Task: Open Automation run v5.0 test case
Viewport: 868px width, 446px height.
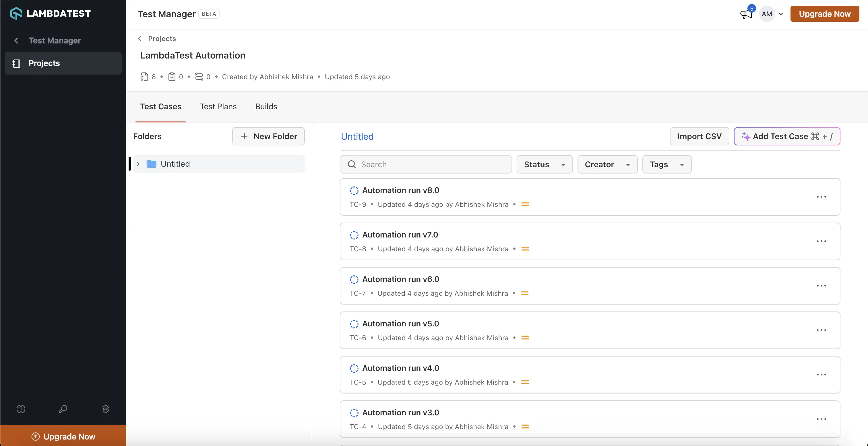Action: (x=401, y=324)
